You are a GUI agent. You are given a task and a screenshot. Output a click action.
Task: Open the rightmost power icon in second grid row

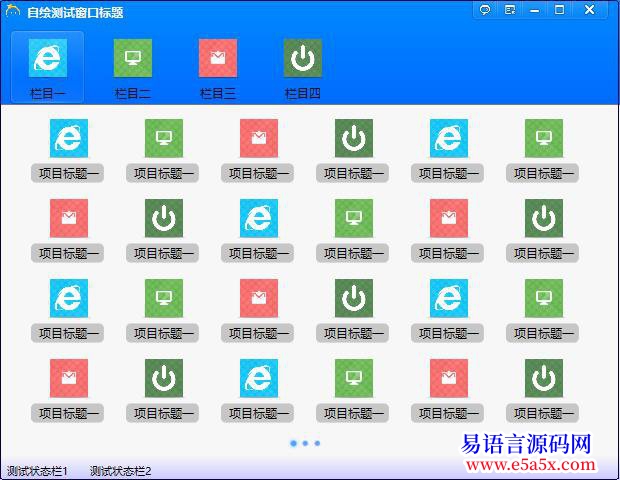click(x=544, y=218)
